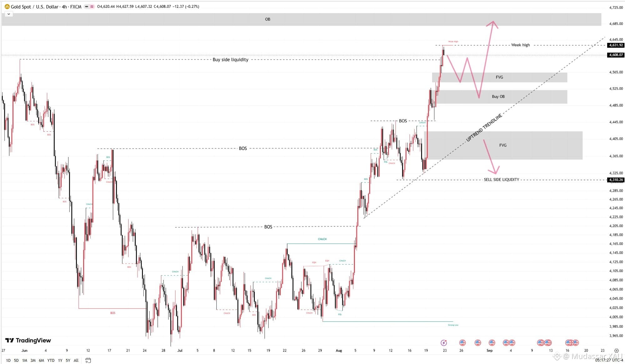This screenshot has height=364, width=625.
Task: Click the pink approximate-sign data icon
Action: 92,7
